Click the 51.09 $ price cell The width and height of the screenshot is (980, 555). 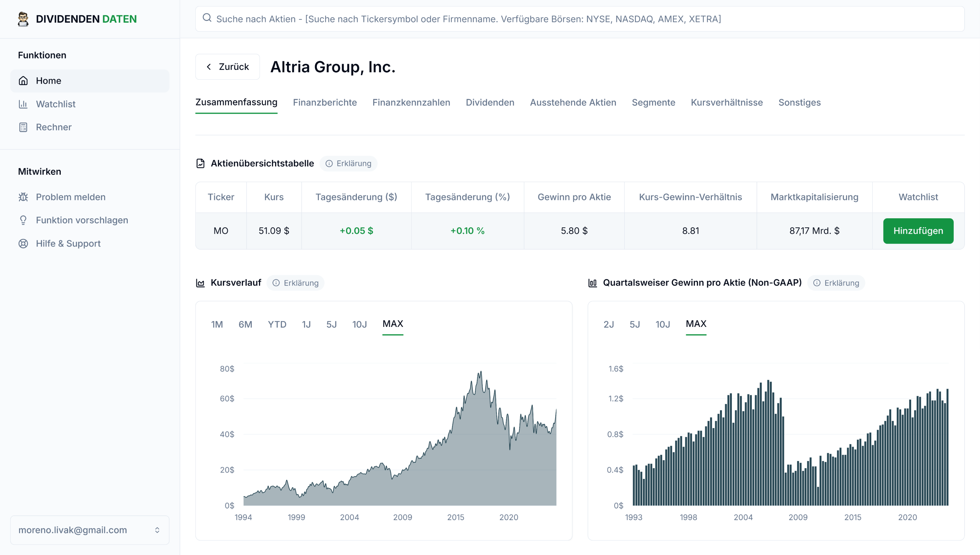[274, 231]
